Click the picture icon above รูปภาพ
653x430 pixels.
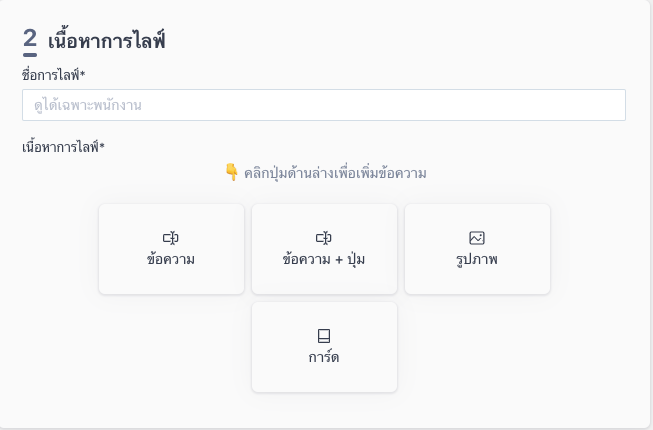click(x=477, y=238)
